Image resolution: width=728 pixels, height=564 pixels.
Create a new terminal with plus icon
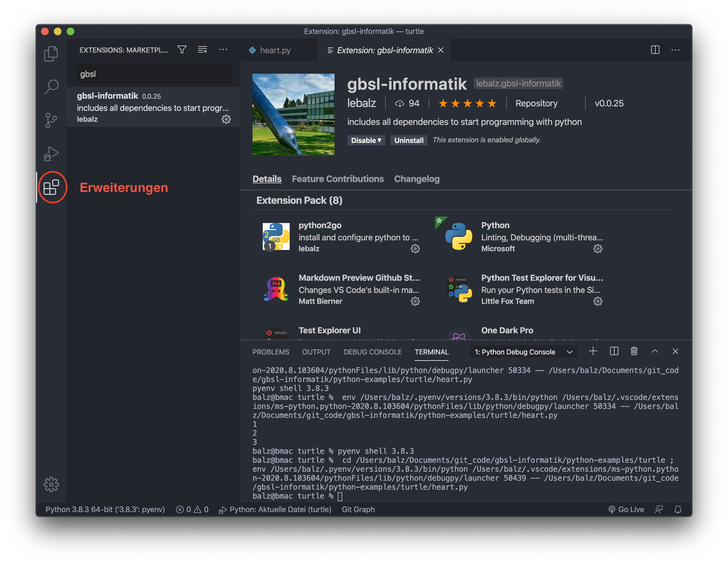(593, 351)
